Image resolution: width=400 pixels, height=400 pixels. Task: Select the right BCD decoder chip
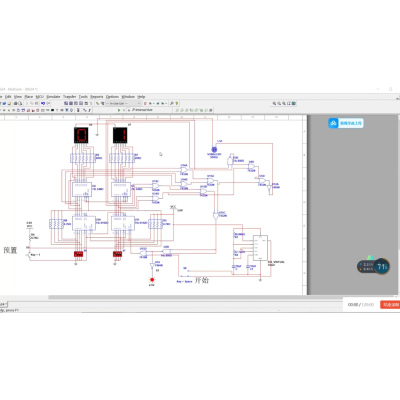click(x=121, y=189)
